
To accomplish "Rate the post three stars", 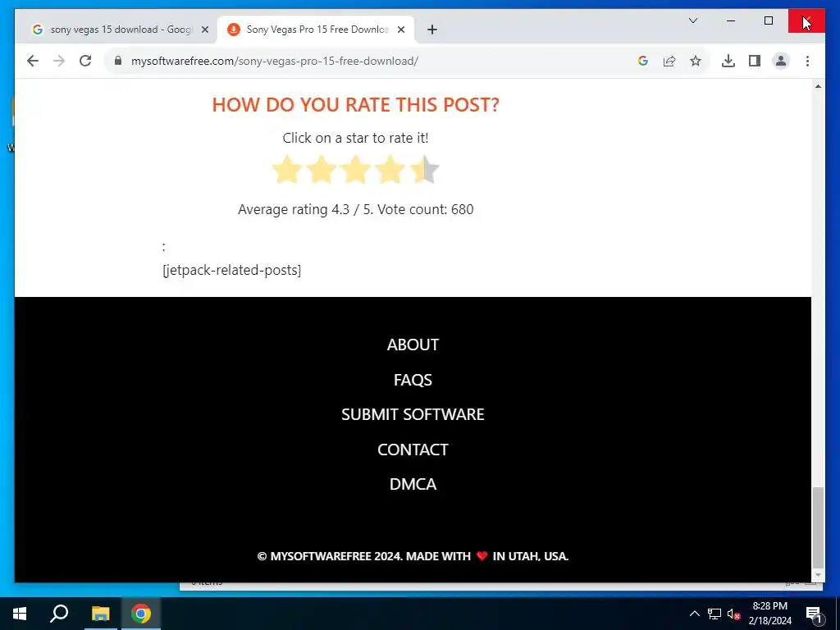I will coord(355,170).
